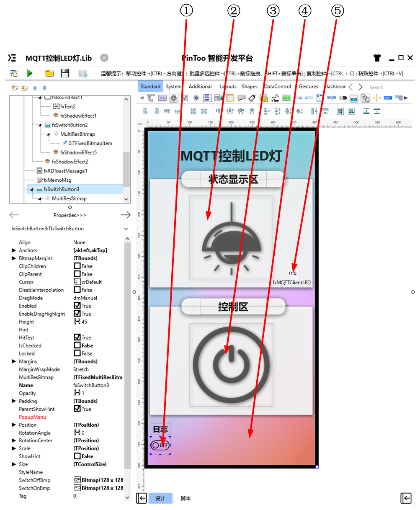Click the floppy disk save icon
The height and width of the screenshot is (510, 420).
[65, 73]
